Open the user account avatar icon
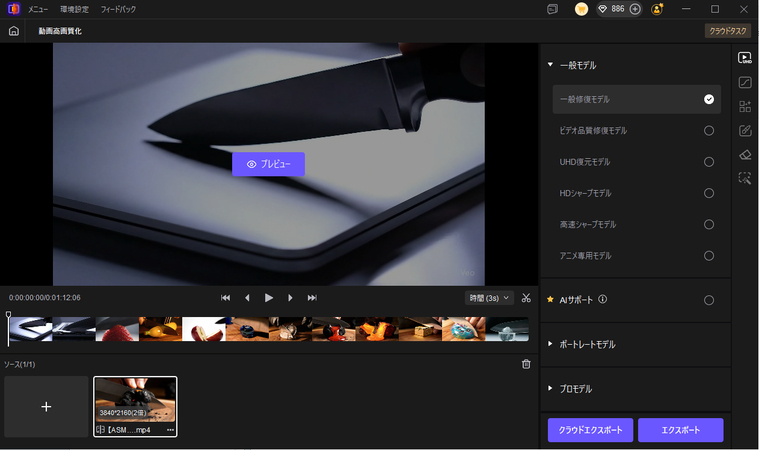Viewport: 759px width, 450px height. point(657,9)
